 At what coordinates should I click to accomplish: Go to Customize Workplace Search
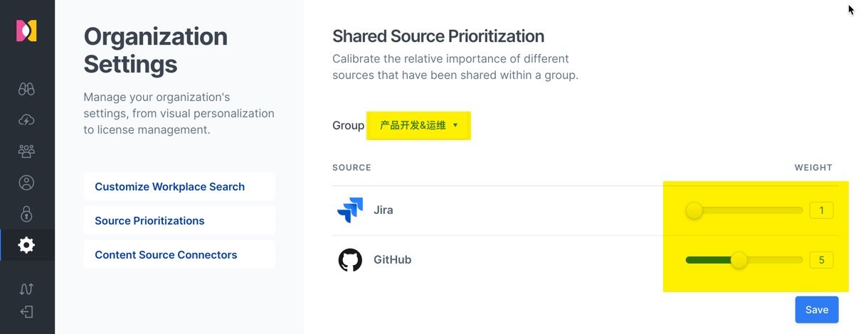click(x=169, y=187)
